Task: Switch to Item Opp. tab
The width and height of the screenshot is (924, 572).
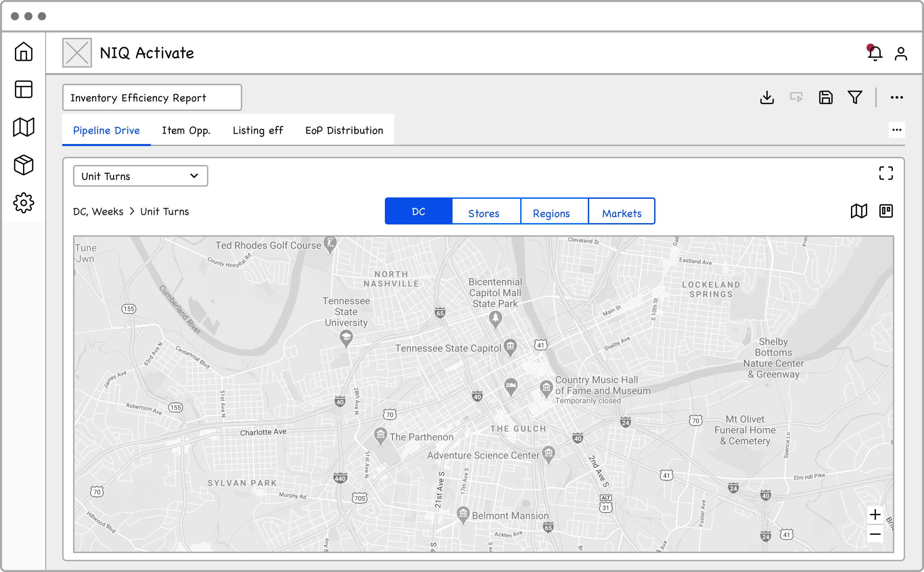Action: point(186,130)
